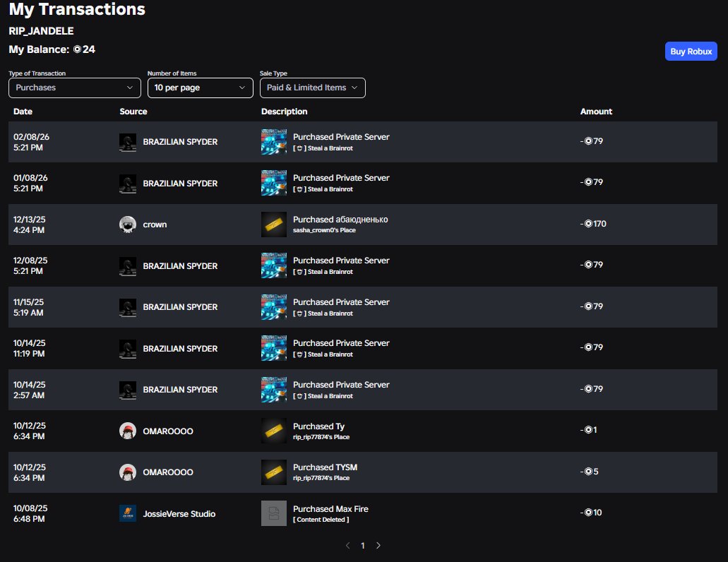The image size is (728, 562).
Task: Click date 11/15/25 5:19 AM cell
Action: click(x=28, y=307)
